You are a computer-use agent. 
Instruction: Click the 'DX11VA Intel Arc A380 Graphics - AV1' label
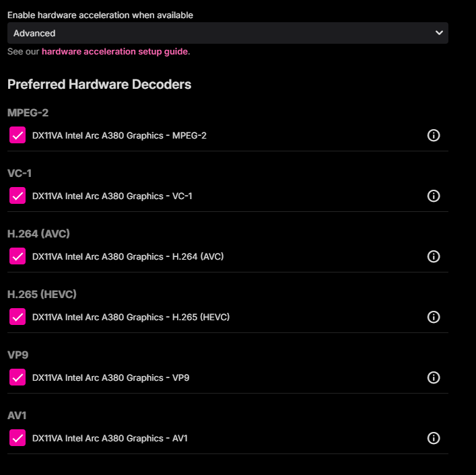tap(110, 438)
